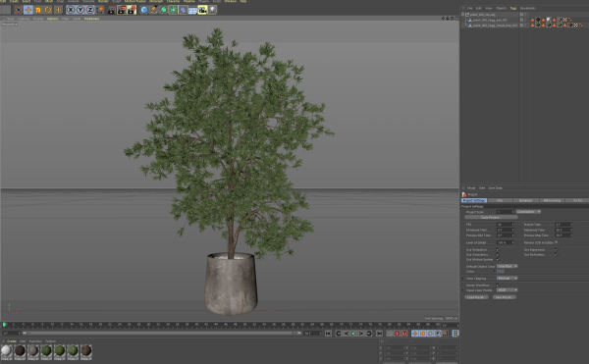
Task: Toggle the Z axis lock
Action: click(90, 10)
